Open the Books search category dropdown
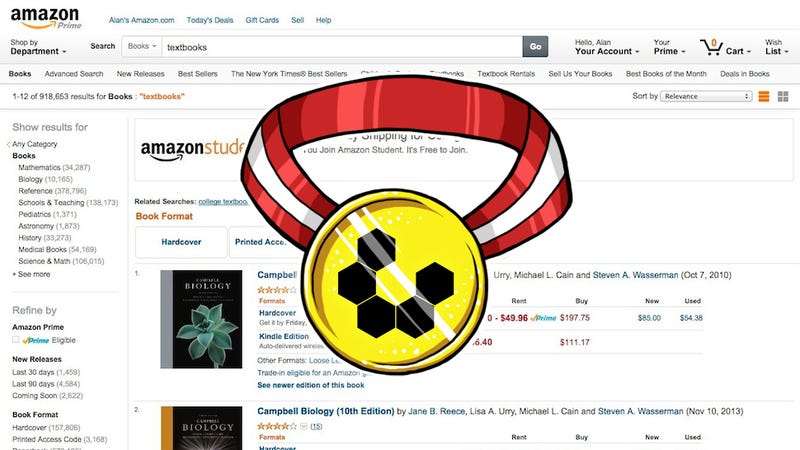 (x=142, y=46)
